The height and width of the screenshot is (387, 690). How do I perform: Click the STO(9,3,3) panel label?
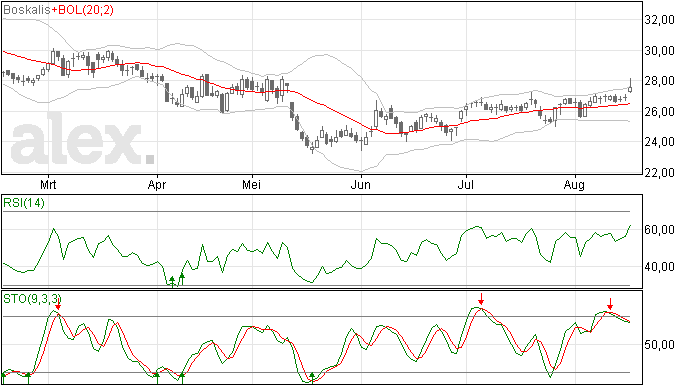31,299
